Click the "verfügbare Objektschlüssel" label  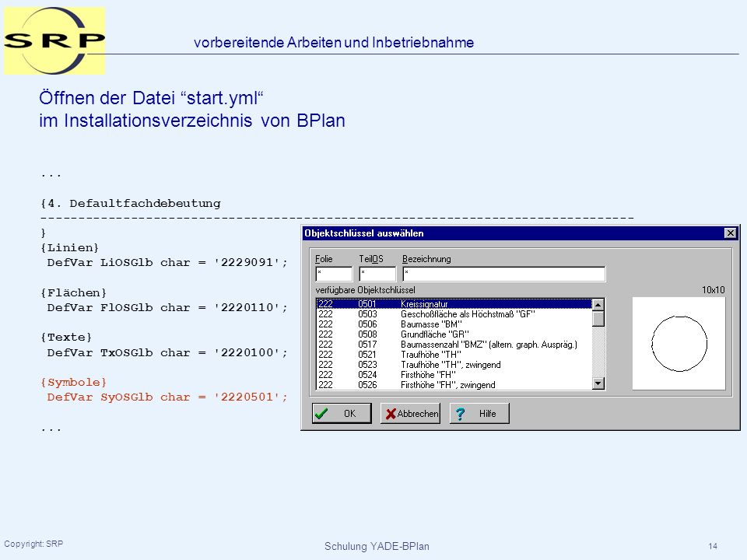click(x=365, y=289)
